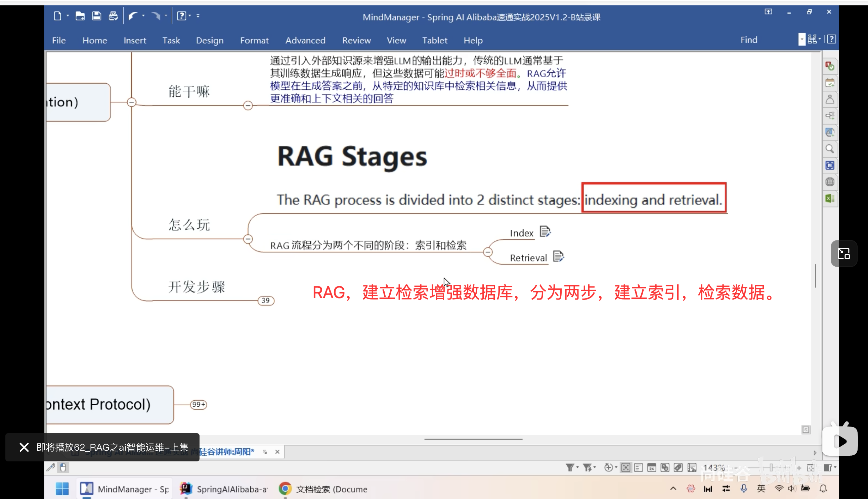Toggle the calendar 24 view in status bar
The width and height of the screenshot is (868, 499).
tap(651, 467)
